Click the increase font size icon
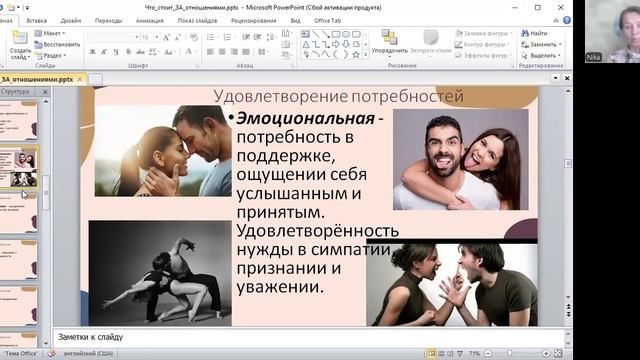 coord(166,38)
